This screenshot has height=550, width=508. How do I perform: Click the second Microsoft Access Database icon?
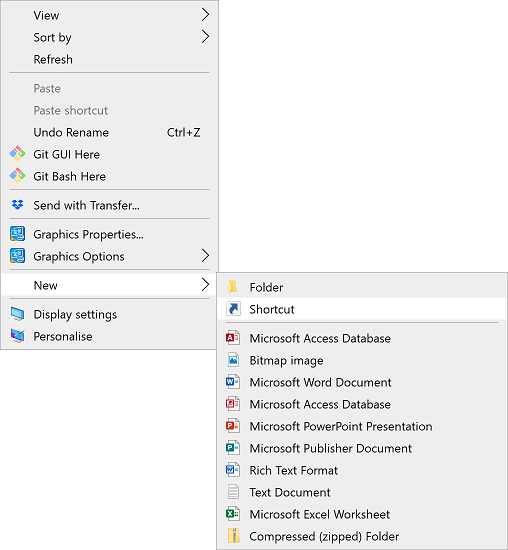[x=233, y=404]
